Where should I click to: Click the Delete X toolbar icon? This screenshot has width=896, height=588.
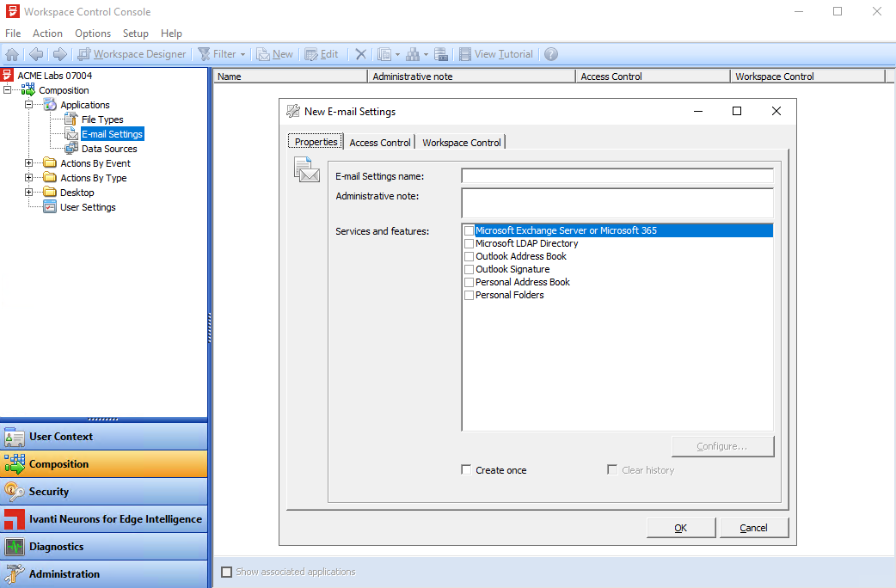(x=360, y=54)
